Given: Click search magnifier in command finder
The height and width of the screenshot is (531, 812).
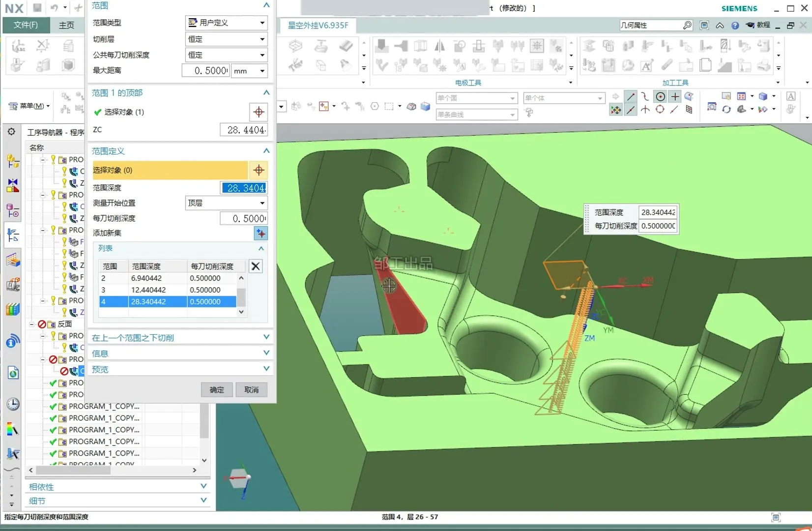Looking at the screenshot, I should (687, 25).
